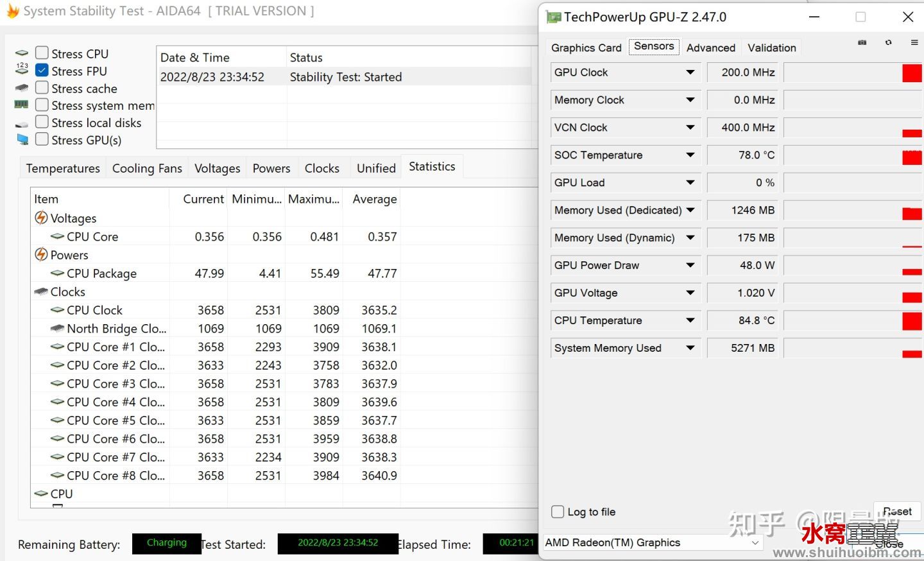This screenshot has width=924, height=561.
Task: Click the icon beside CPU Core #4 Clock
Action: click(x=57, y=401)
